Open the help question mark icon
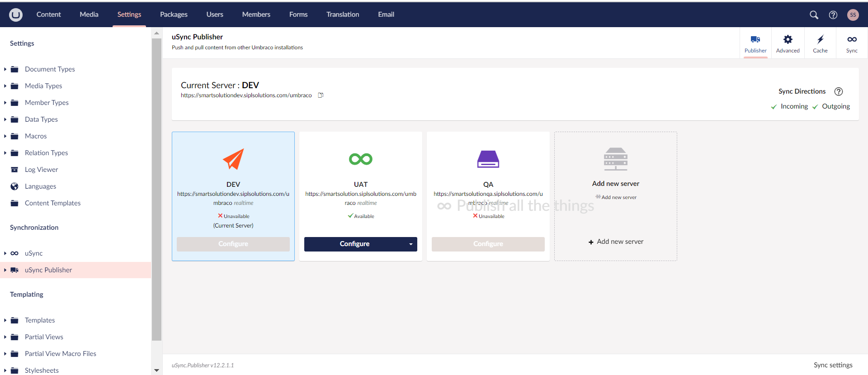This screenshot has height=375, width=868. 833,15
